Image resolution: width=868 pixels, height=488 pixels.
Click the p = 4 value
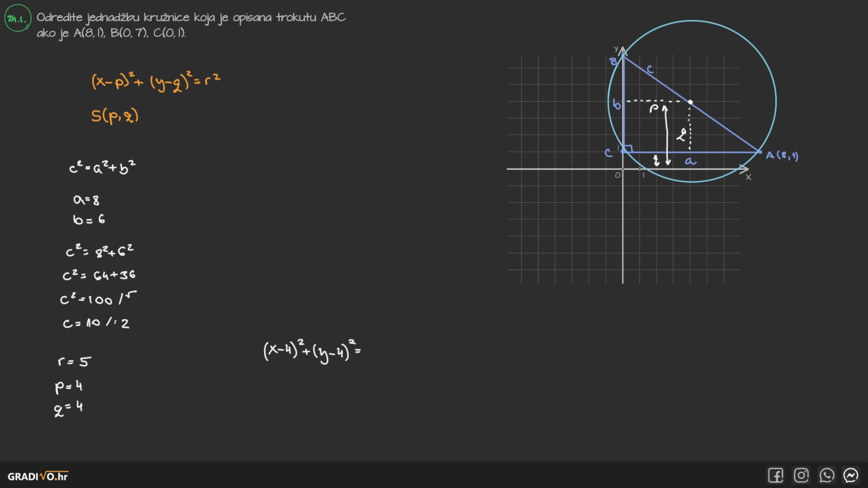pos(69,387)
